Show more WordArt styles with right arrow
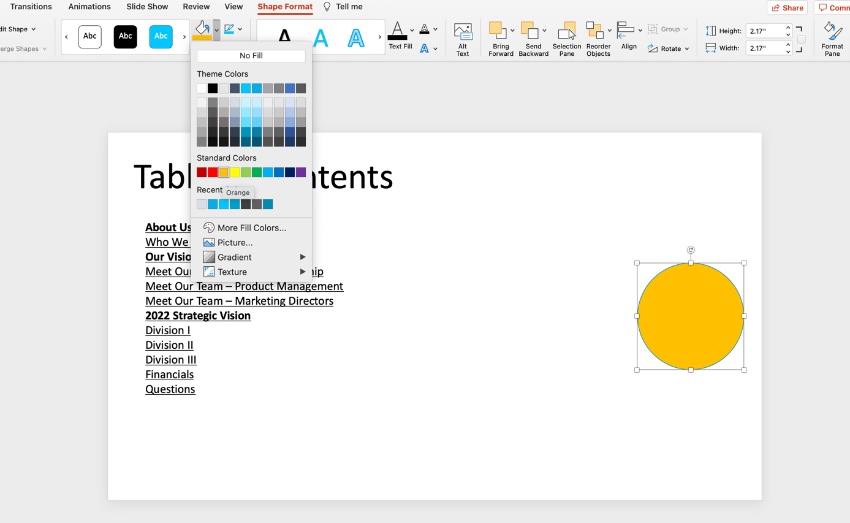Screen dimensions: 850x523 (x=379, y=37)
